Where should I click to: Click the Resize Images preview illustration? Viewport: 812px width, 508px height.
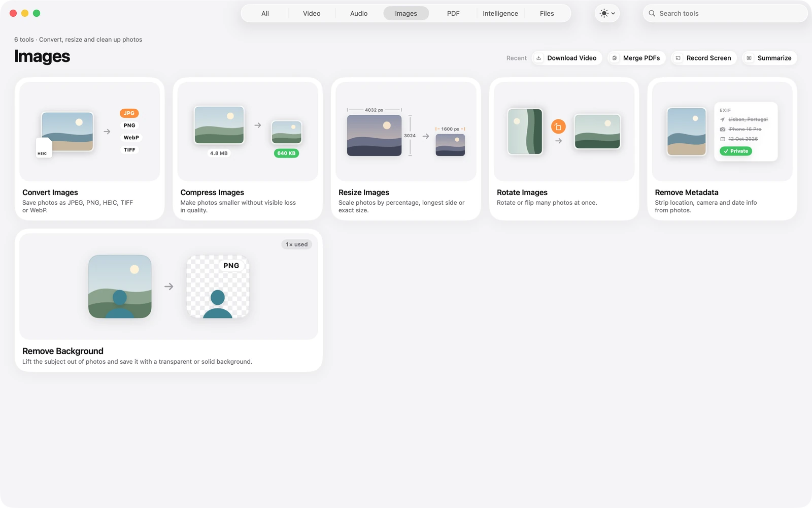tap(406, 132)
